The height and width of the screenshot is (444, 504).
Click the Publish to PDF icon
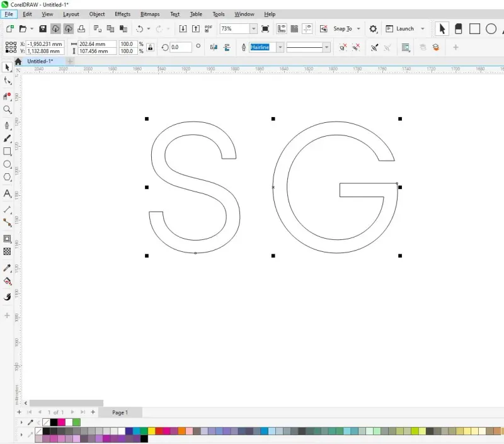click(x=209, y=28)
